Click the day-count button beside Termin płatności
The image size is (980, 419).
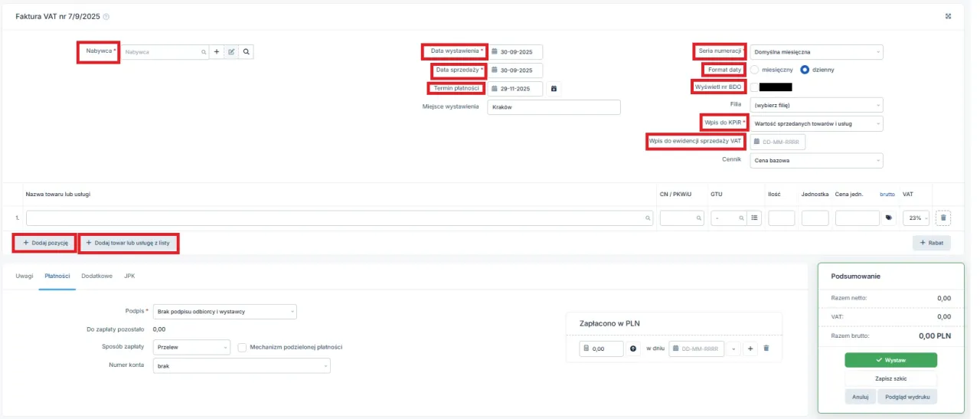pos(554,89)
